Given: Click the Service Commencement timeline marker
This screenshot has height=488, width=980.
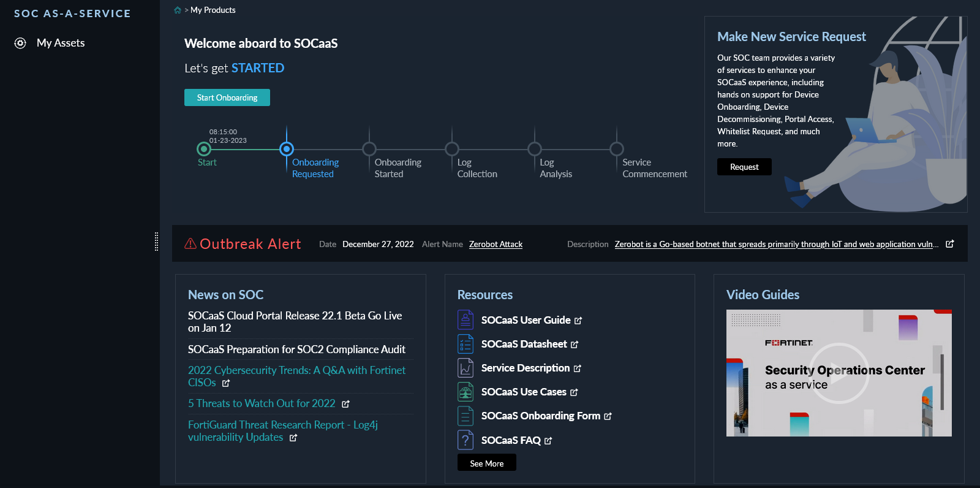Looking at the screenshot, I should click(617, 149).
